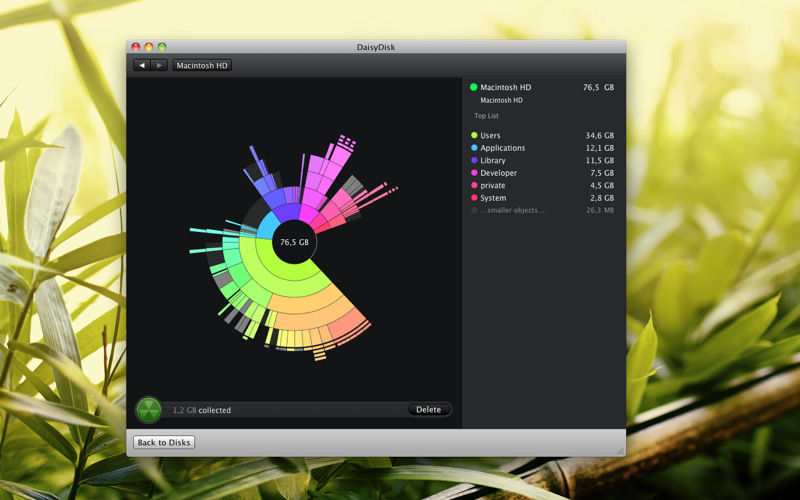Open the smaller objects entry
800x500 pixels.
[542, 210]
